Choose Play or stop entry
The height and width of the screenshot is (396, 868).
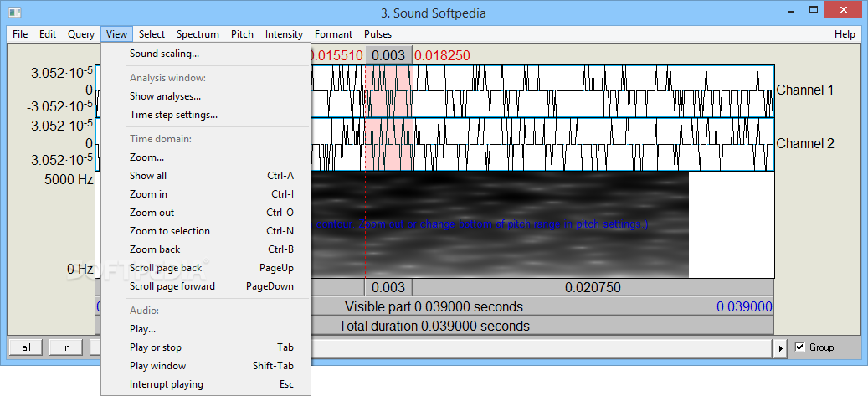(206, 347)
